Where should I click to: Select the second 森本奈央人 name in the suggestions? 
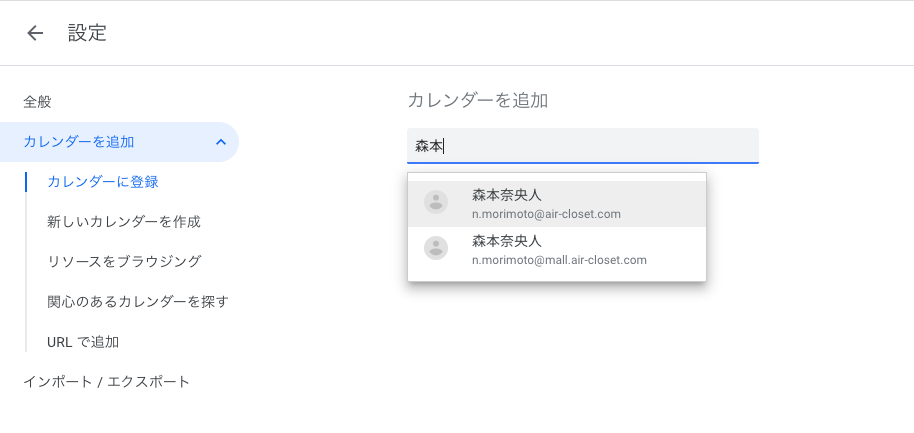click(506, 241)
